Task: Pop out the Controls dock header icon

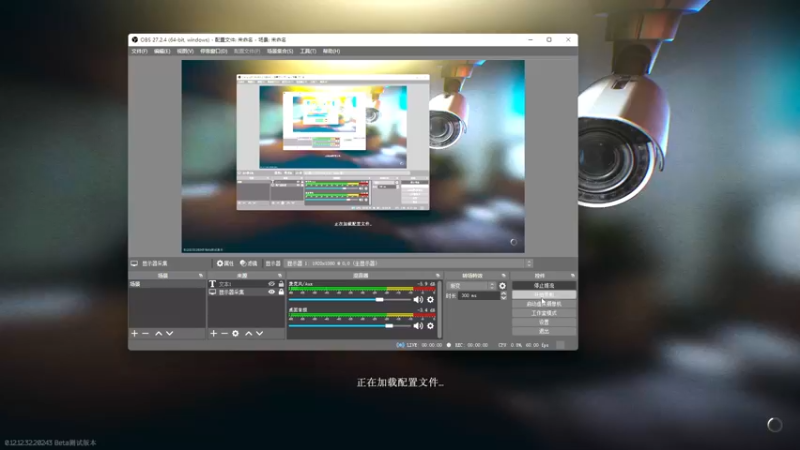Action: coord(572,276)
